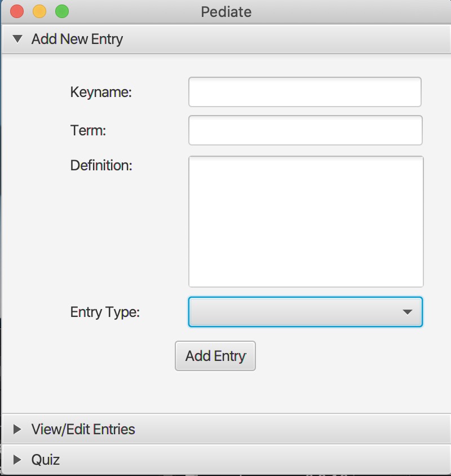Focus the Keyname text field
The height and width of the screenshot is (476, 451).
[304, 92]
